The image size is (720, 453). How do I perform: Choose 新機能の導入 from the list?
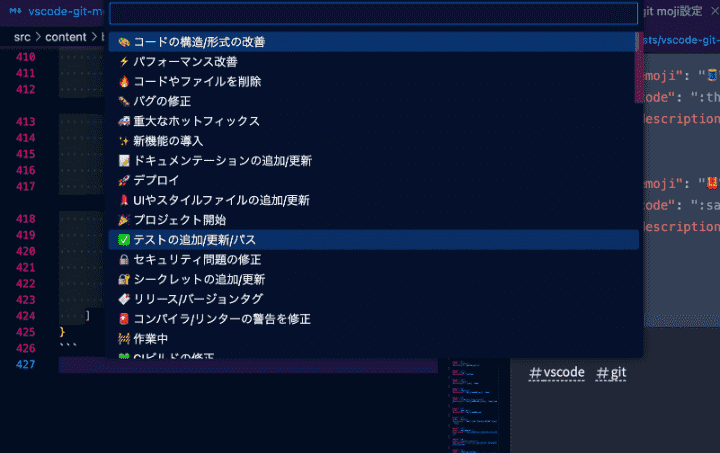click(x=372, y=141)
